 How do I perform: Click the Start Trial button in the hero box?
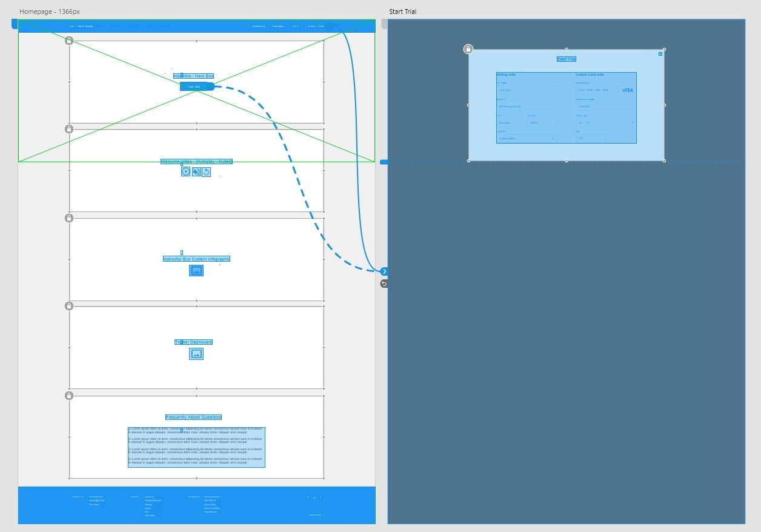(194, 87)
